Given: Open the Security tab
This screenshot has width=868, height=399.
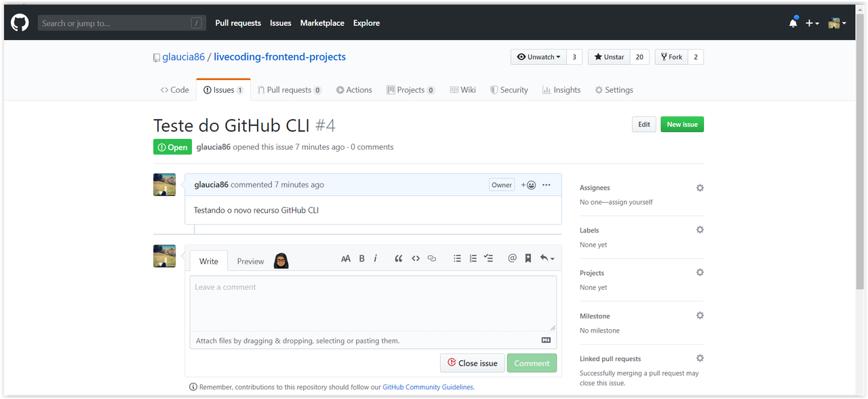Looking at the screenshot, I should point(509,89).
